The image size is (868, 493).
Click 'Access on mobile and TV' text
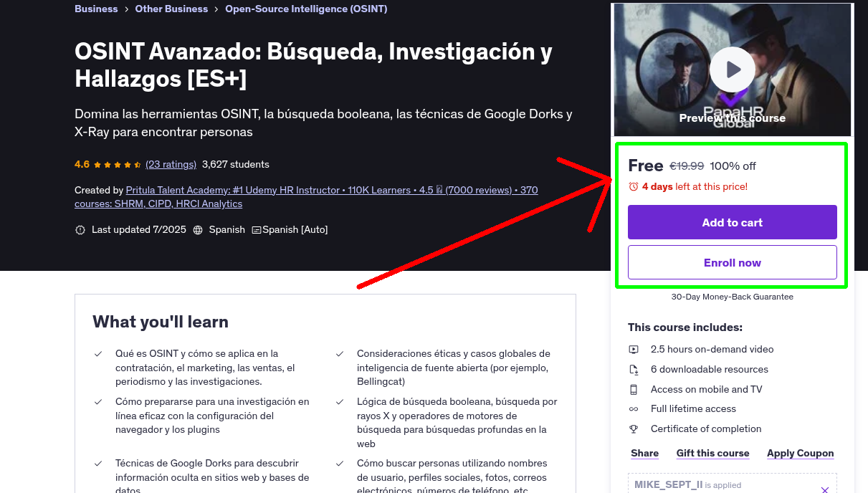click(706, 389)
